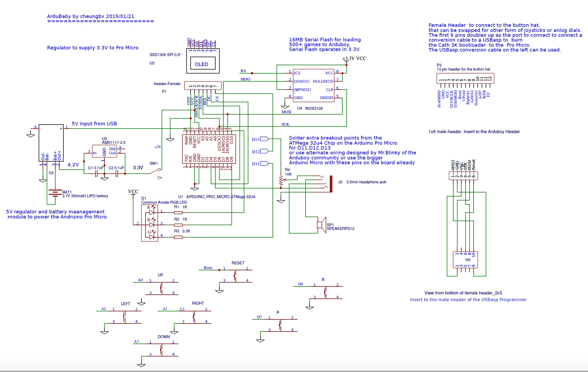588x372 pixels.
Task: Click the RESET pushbutton symbol
Action: tap(235, 276)
